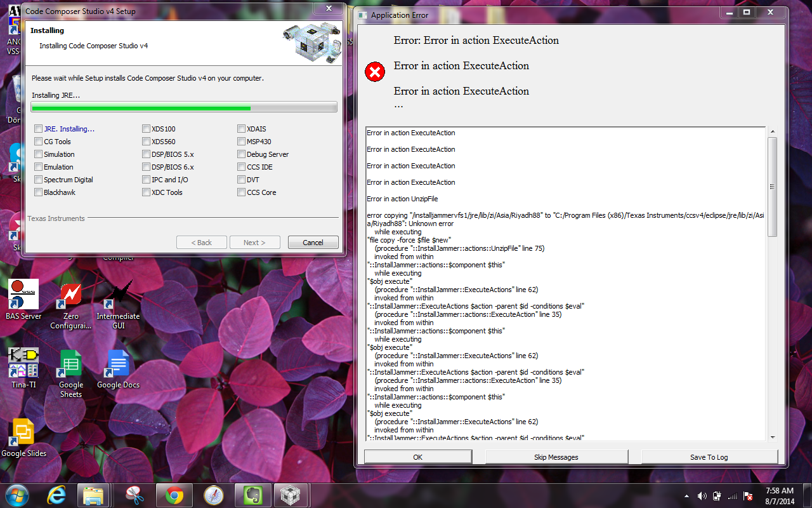Click the error log scrollbar thumb

[772, 187]
